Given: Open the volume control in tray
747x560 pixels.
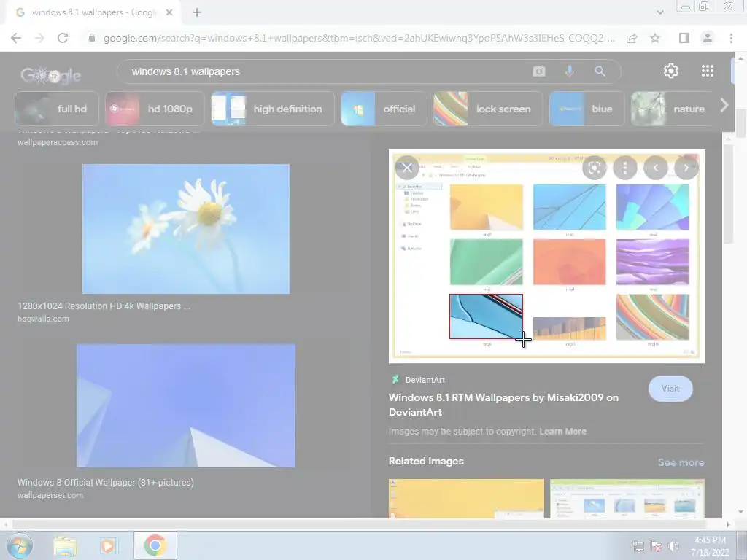Looking at the screenshot, I should [x=673, y=546].
